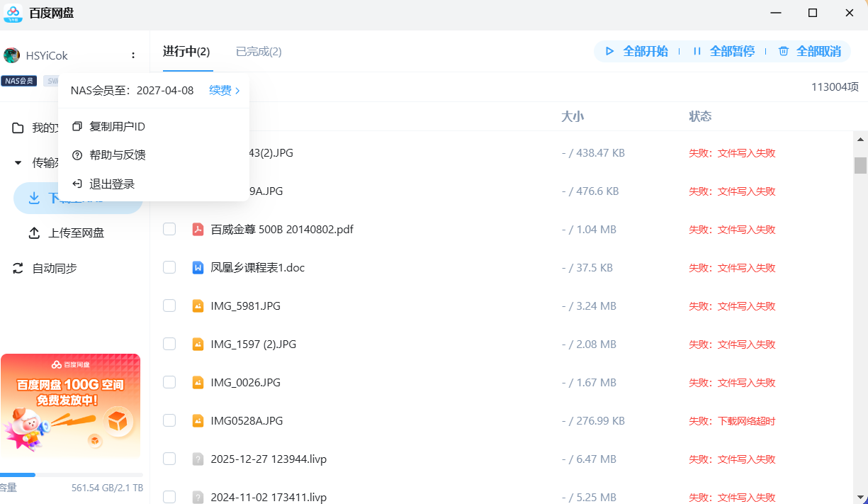868x504 pixels.
Task: Click the file name IMG_5981.JPG
Action: (x=246, y=306)
